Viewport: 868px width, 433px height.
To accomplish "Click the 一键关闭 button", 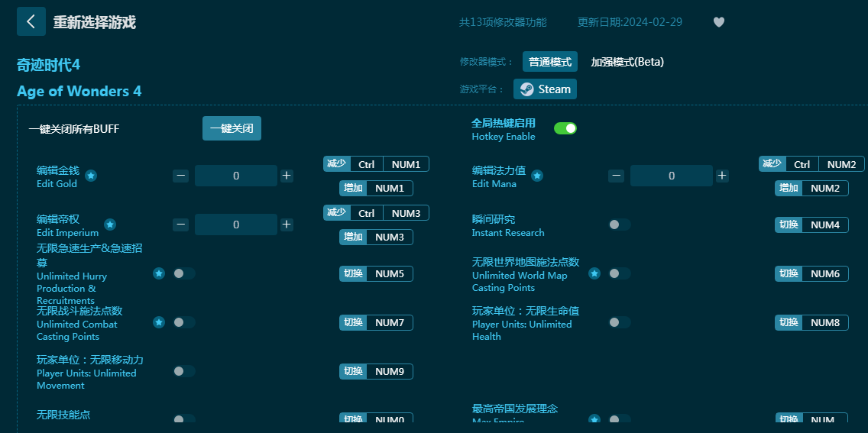I will tap(232, 128).
